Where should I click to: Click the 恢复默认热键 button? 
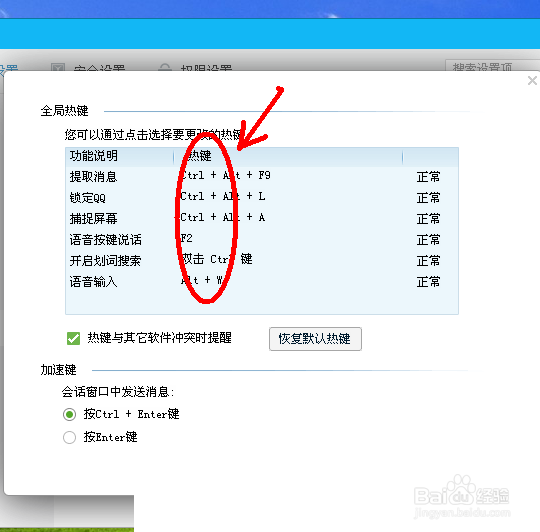[x=315, y=339]
